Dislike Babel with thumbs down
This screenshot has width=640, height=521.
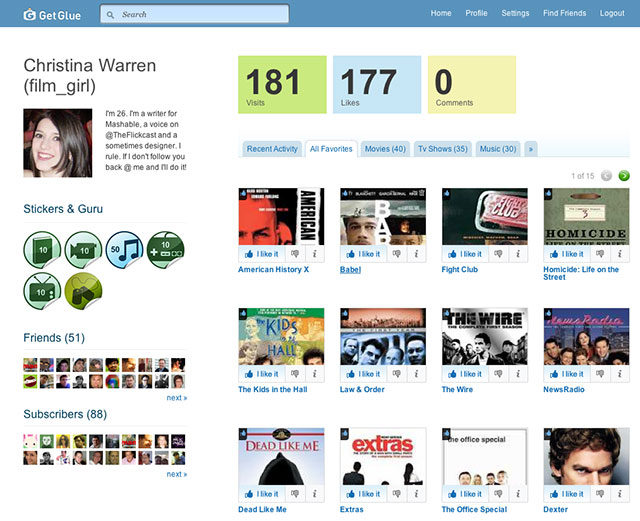pyautogui.click(x=396, y=254)
